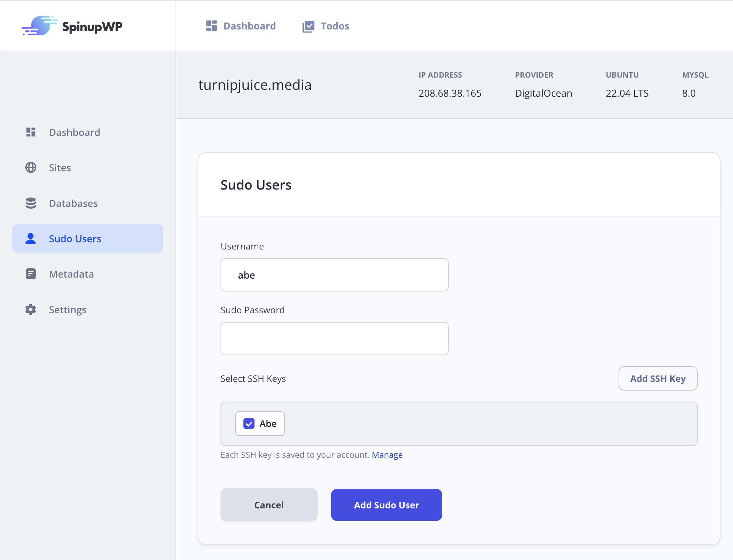Click the SpinupWP logo

point(72,26)
